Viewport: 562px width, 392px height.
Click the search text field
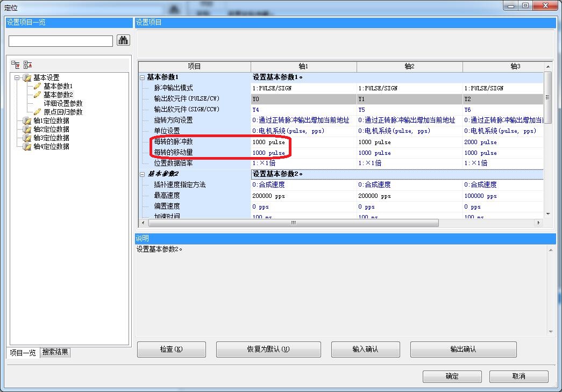pos(61,41)
